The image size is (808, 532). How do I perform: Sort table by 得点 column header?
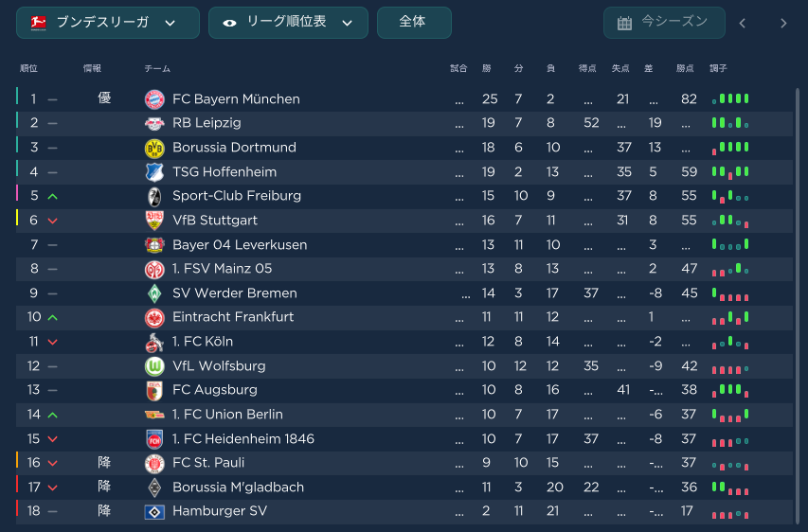coord(587,68)
